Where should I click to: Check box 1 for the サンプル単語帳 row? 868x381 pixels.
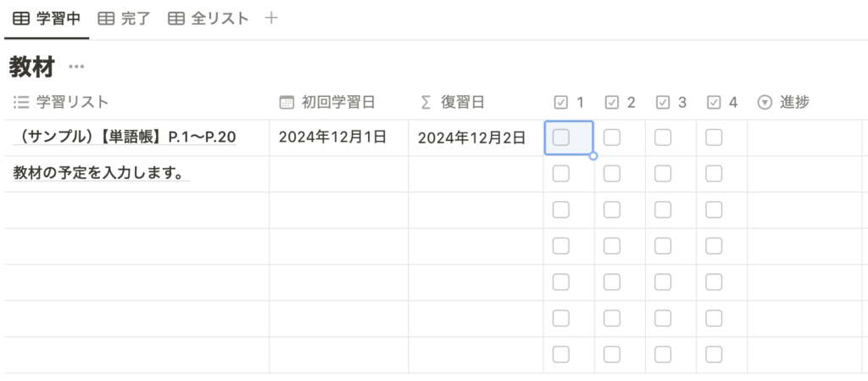(561, 137)
